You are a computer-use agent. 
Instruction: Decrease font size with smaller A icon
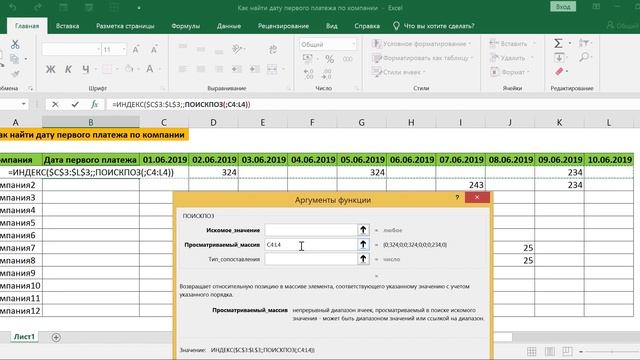coord(154,50)
